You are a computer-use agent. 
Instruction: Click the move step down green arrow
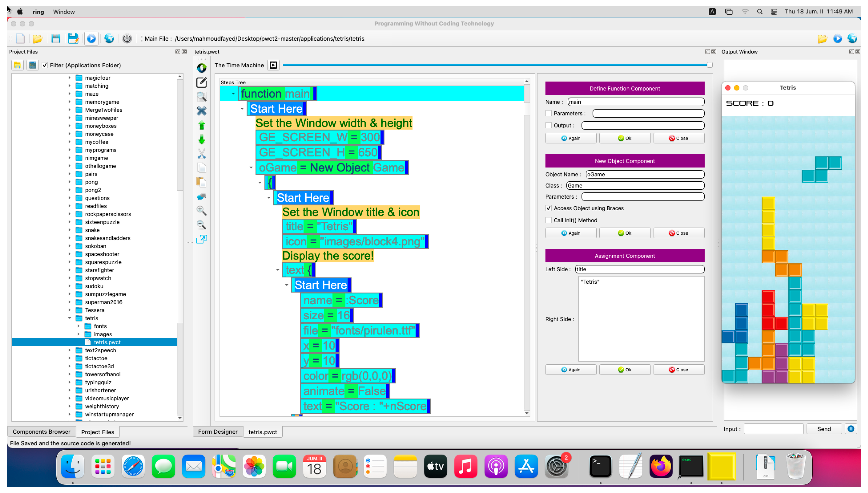tap(202, 140)
